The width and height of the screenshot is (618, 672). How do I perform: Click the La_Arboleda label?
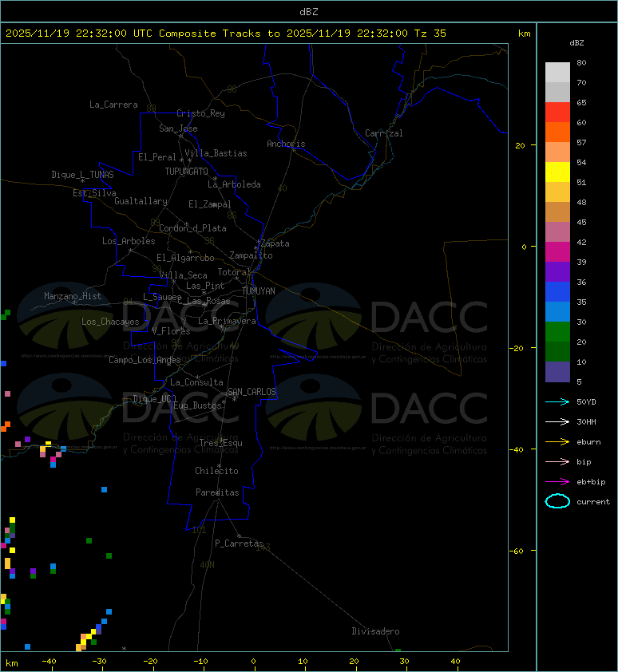click(234, 184)
